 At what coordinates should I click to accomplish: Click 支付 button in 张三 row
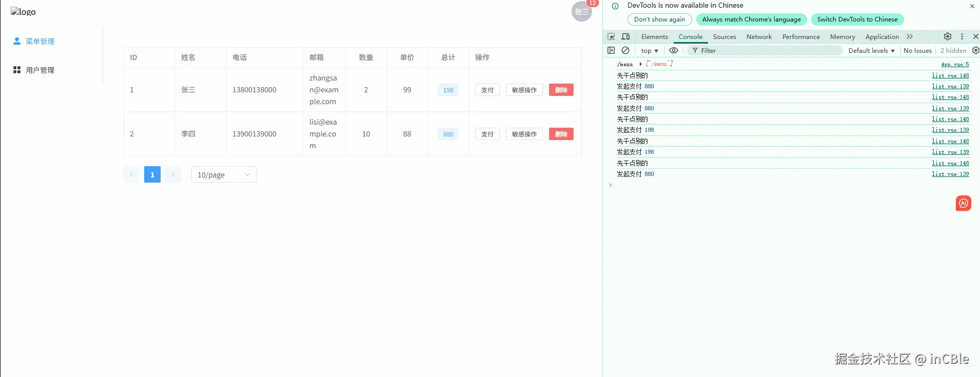pyautogui.click(x=487, y=90)
